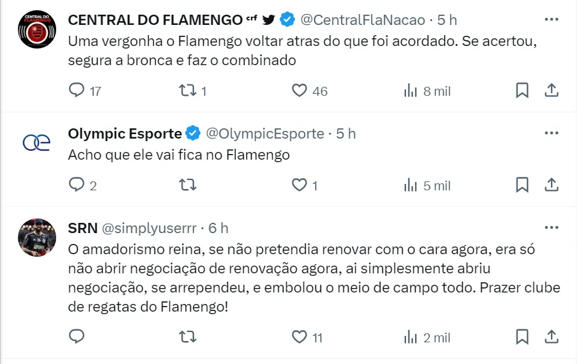The image size is (588, 364).
Task: Like the Olympic Esporte tweet
Action: coord(299,185)
